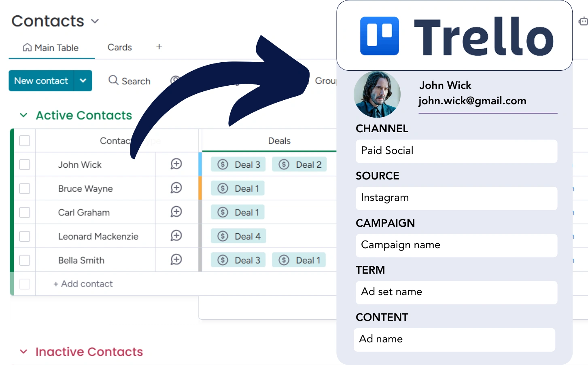Click the search magnifier icon
The width and height of the screenshot is (588, 365).
pos(113,80)
